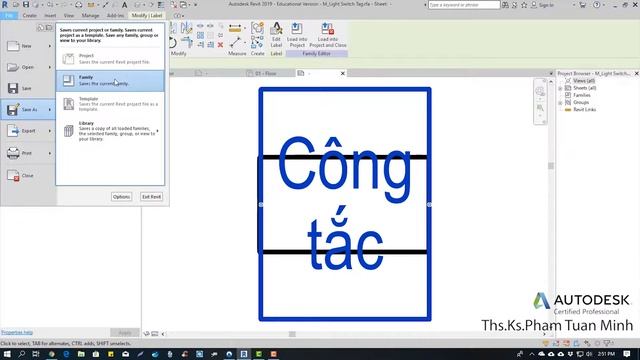
Task: Choose Save As Family option
Action: [x=110, y=80]
